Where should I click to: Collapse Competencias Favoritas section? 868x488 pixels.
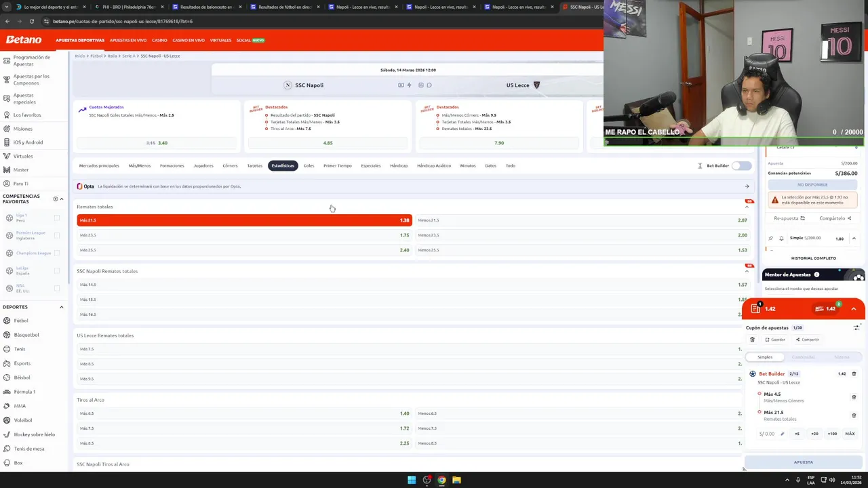point(62,199)
